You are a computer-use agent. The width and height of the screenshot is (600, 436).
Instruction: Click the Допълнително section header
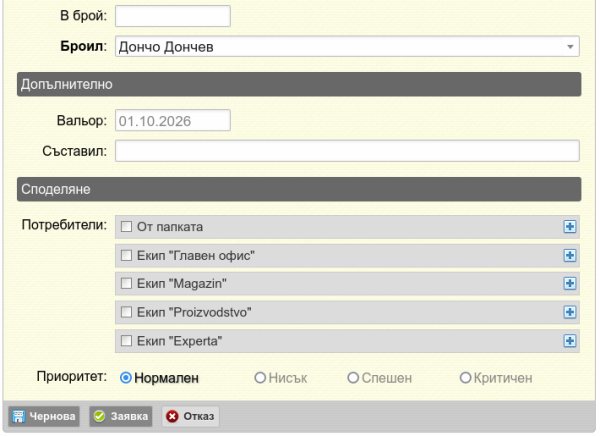[x=299, y=84]
